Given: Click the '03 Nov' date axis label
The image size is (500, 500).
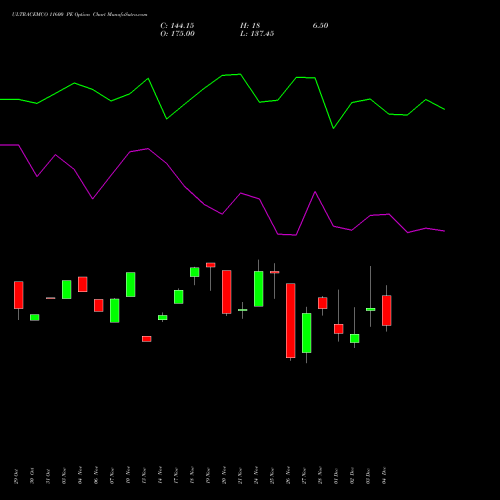Looking at the screenshot, I should pos(64,476).
